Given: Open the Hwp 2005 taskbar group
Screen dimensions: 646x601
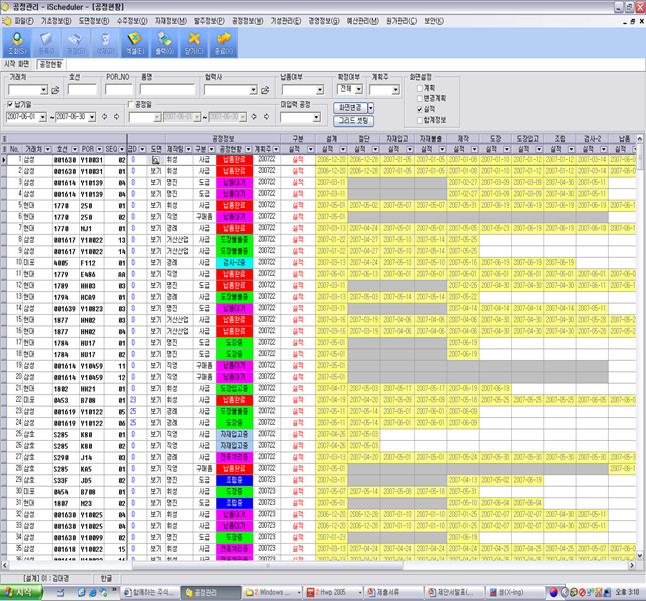Looking at the screenshot, I should click(334, 592).
